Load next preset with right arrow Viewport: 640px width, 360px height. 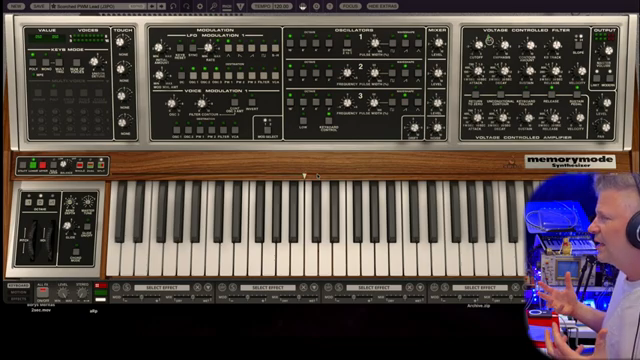click(x=161, y=6)
